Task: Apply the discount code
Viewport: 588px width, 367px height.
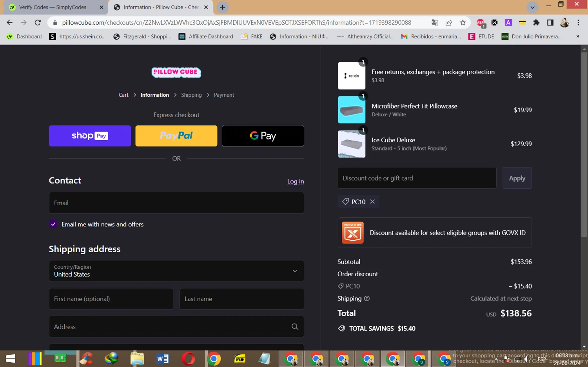Action: click(517, 178)
